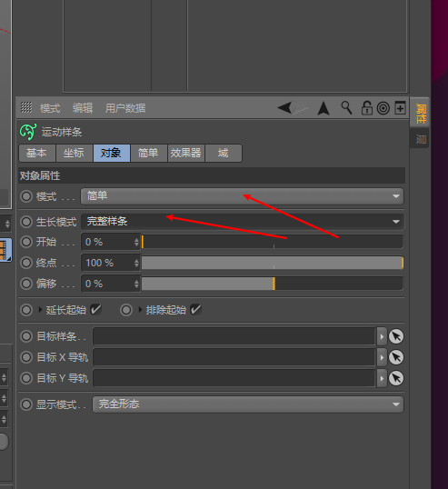Click the 目标 Y 导轨 picker arrow icon
Image resolution: width=448 pixels, height=489 pixels.
click(x=396, y=378)
